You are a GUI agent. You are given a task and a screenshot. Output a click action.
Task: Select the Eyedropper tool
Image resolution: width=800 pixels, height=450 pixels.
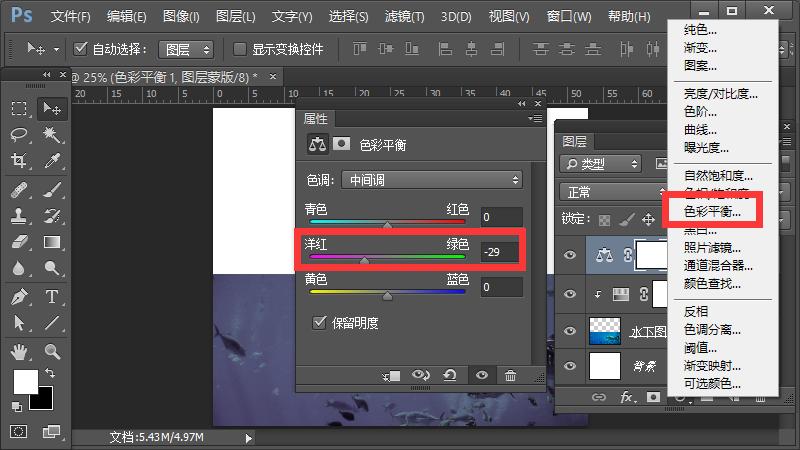[x=52, y=161]
